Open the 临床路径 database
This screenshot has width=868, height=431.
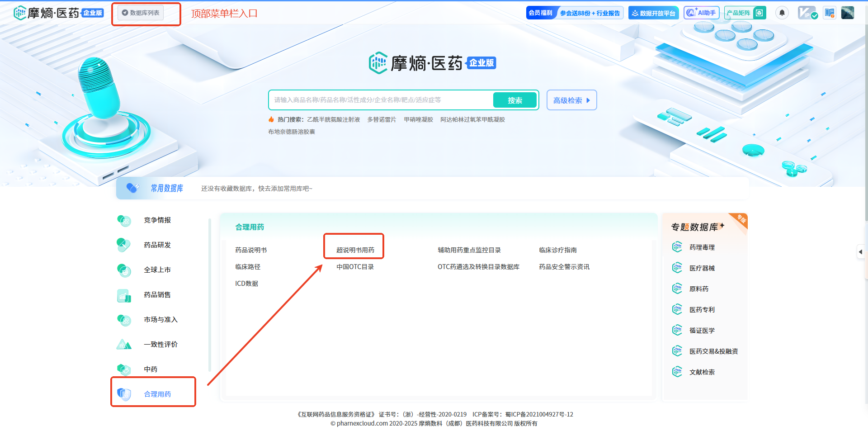248,267
